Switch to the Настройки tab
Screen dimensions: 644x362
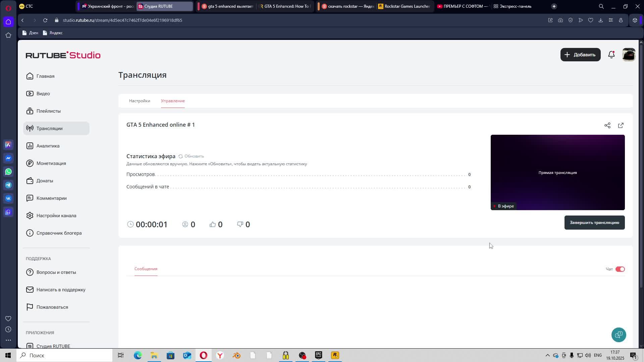tap(140, 101)
